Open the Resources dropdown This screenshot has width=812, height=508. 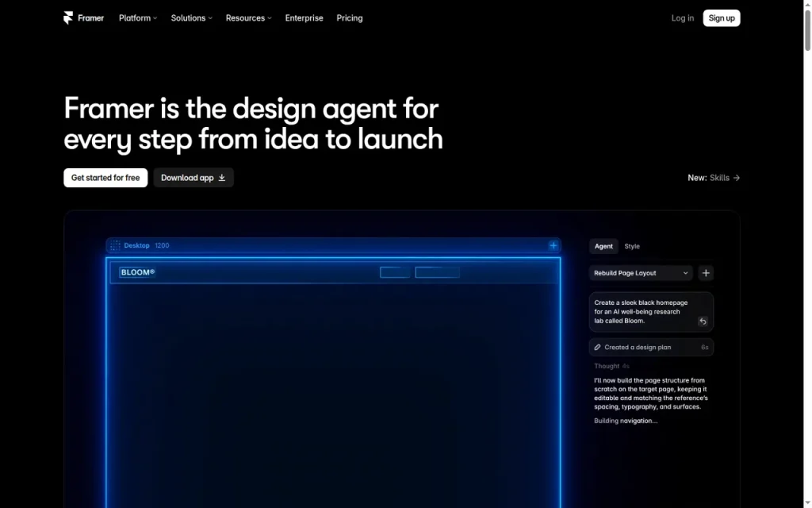(248, 18)
